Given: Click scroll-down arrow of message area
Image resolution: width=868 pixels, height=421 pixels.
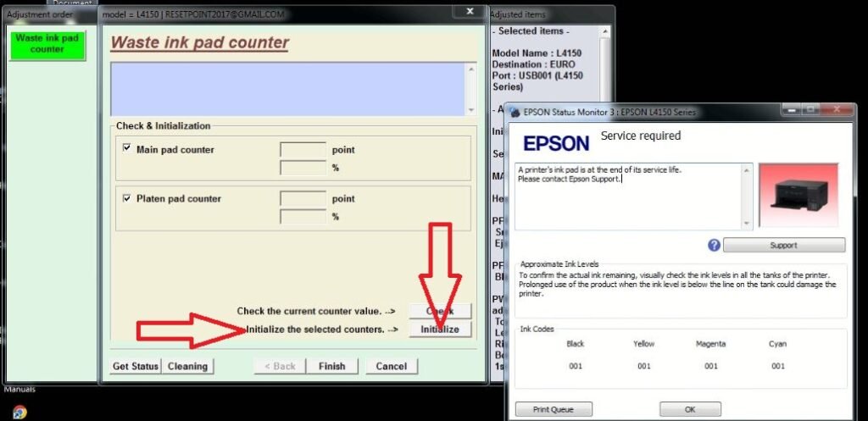Looking at the screenshot, I should click(471, 110).
